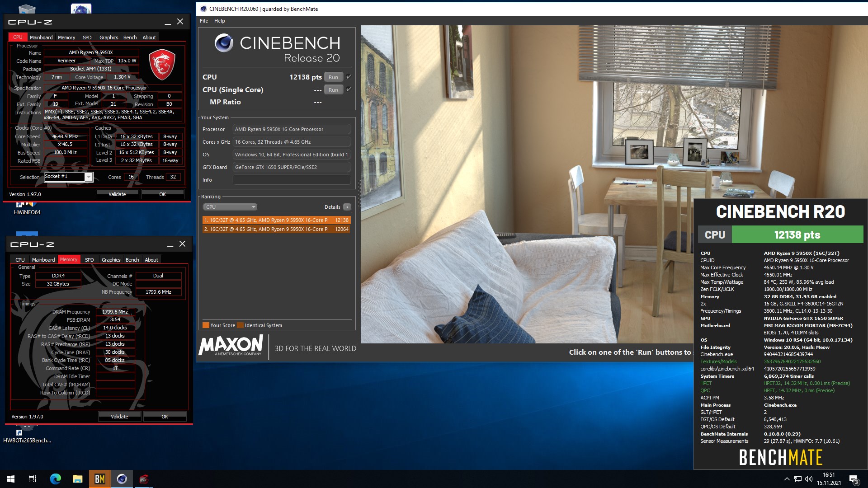Image resolution: width=868 pixels, height=488 pixels.
Task: Toggle the CPU Single Core test checkbox
Action: tap(349, 89)
